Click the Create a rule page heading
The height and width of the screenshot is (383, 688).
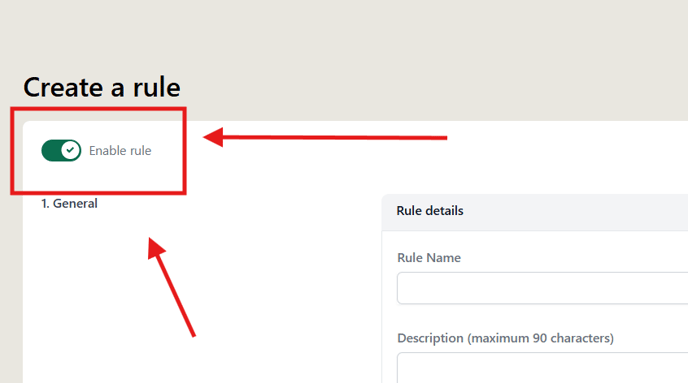(x=102, y=87)
